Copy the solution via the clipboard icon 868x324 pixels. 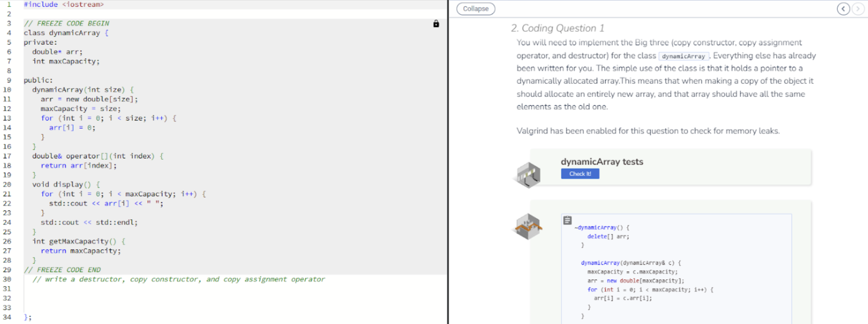(568, 220)
